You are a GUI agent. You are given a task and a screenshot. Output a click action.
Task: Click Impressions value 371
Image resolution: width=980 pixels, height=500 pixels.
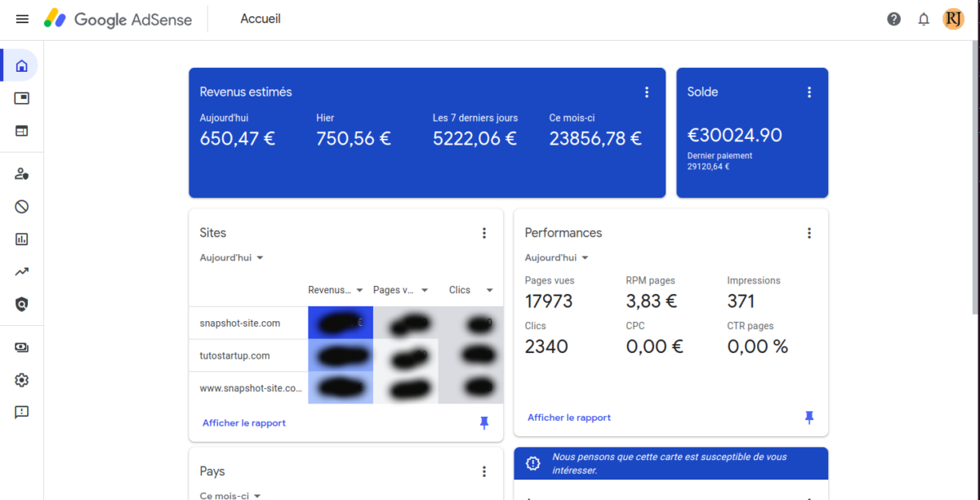(x=741, y=301)
